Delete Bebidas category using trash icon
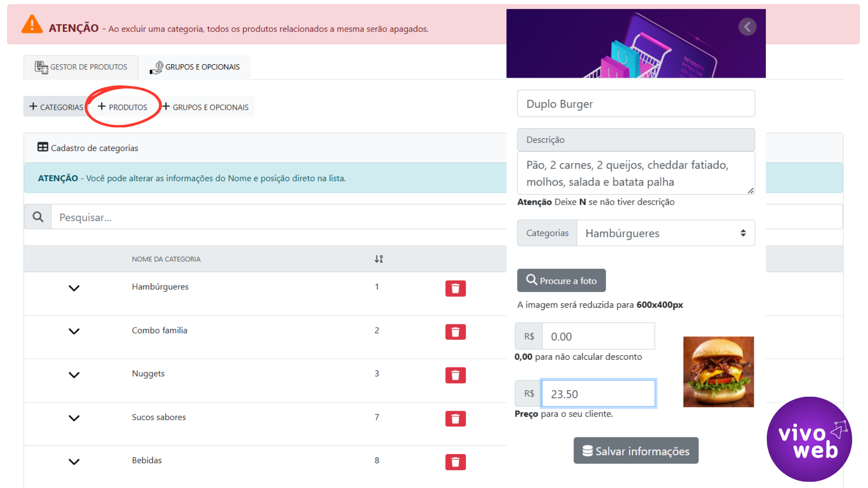 pyautogui.click(x=455, y=462)
